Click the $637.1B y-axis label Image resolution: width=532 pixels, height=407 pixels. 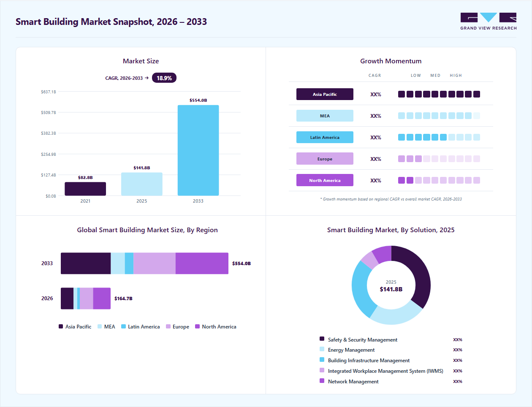(x=49, y=92)
